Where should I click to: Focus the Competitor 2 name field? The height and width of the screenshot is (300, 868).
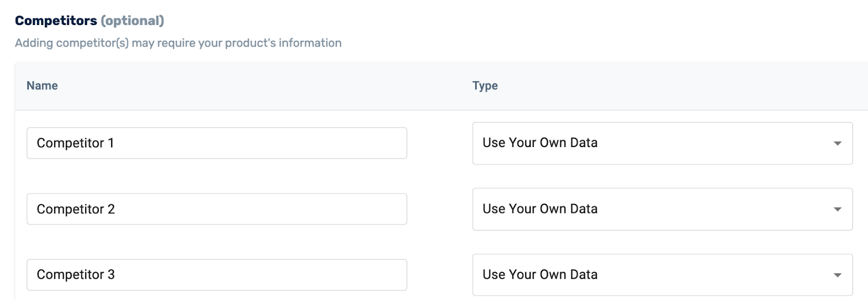[x=216, y=209]
